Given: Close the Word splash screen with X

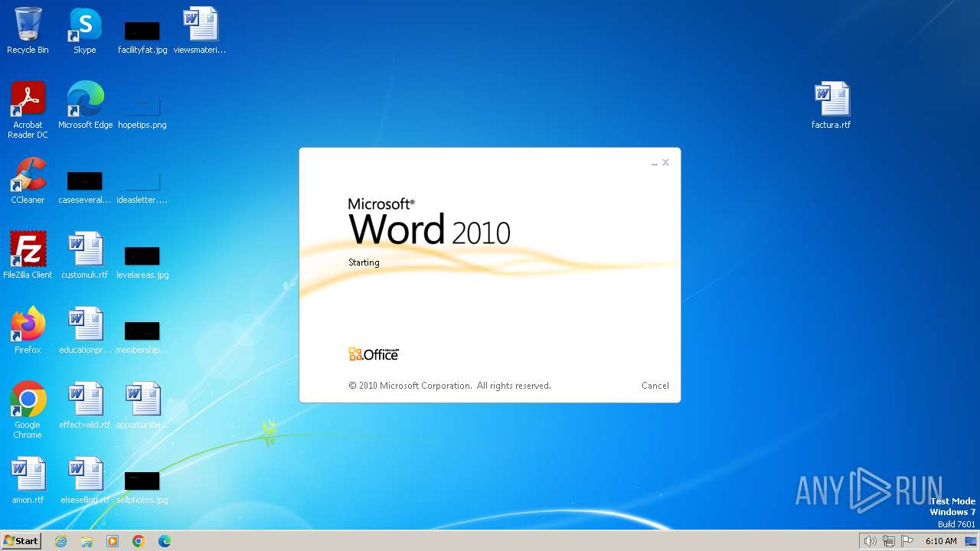Looking at the screenshot, I should tap(666, 162).
